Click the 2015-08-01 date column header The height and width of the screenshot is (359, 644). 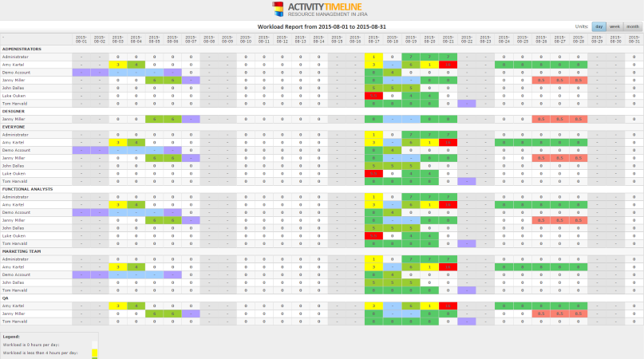tap(81, 38)
